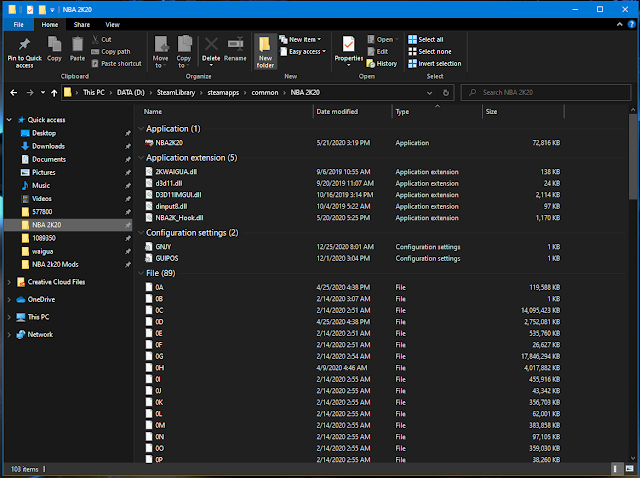Create a New folder from ribbon
This screenshot has height=478, width=640.
(265, 51)
